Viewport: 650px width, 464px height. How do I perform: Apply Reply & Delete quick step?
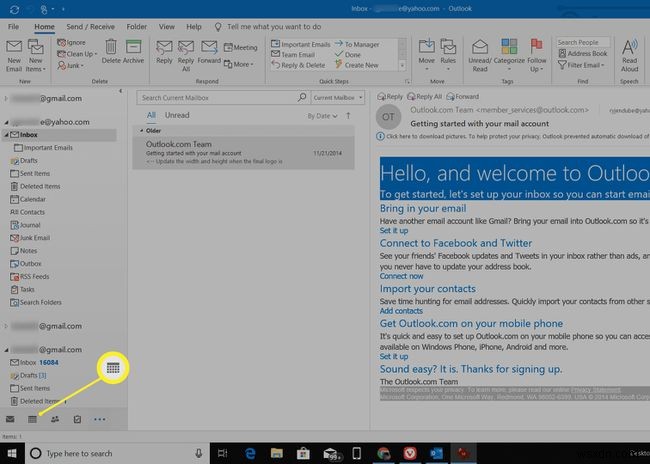[x=298, y=65]
